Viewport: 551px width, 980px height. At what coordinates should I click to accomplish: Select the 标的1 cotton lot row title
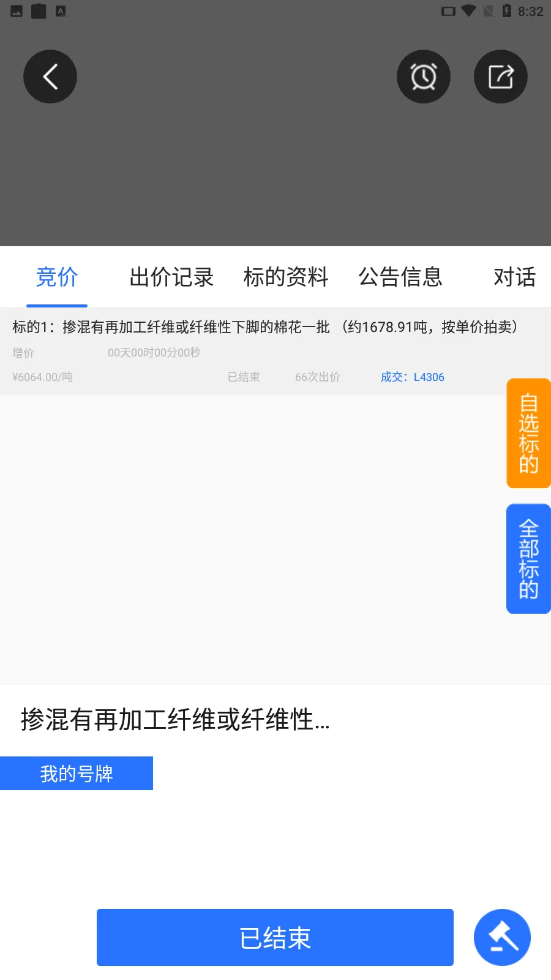(264, 327)
